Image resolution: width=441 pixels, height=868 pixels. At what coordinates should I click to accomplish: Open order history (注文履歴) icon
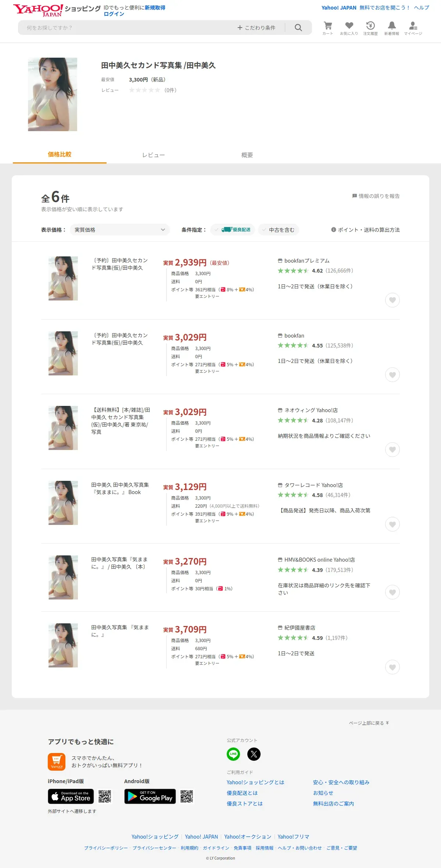370,28
